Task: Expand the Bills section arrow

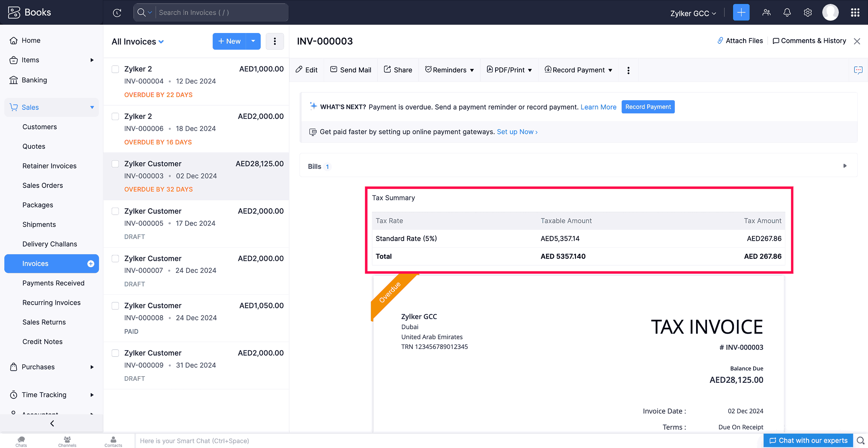Action: point(845,166)
